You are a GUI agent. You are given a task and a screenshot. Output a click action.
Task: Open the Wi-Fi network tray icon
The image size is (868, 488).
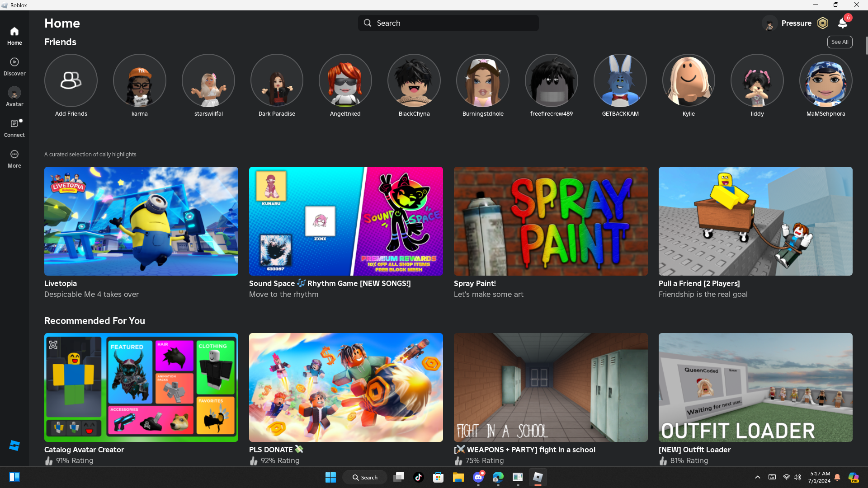point(787,477)
